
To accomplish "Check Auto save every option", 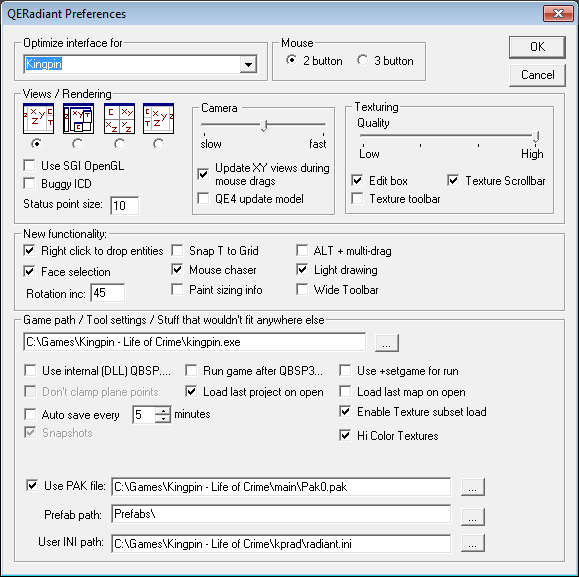I will tap(30, 414).
